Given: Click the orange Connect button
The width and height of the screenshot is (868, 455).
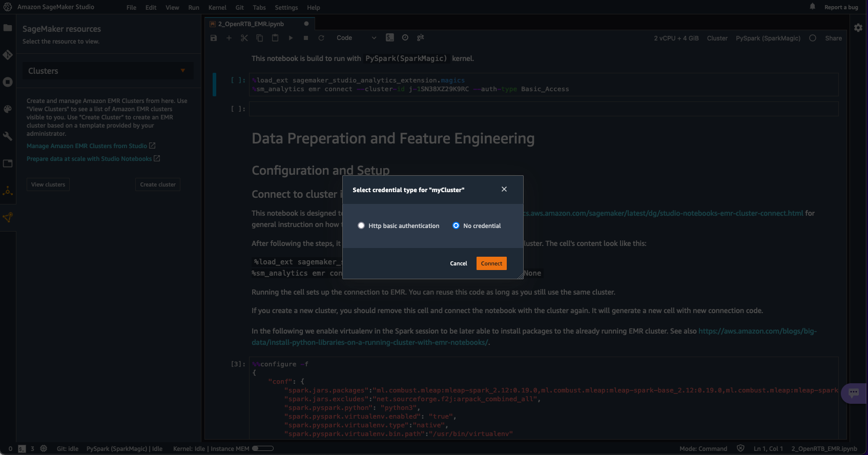Looking at the screenshot, I should point(491,263).
